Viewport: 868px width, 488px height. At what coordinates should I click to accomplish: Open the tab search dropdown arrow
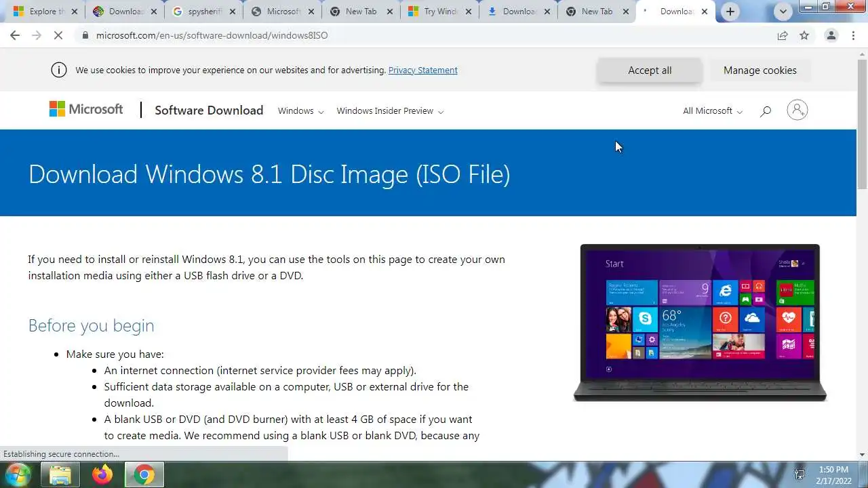(783, 12)
